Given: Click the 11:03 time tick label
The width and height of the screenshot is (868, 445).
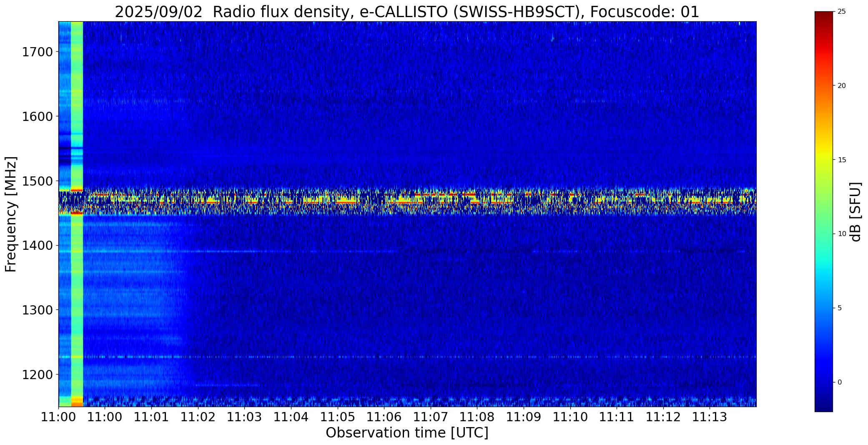Looking at the screenshot, I should point(244,417).
